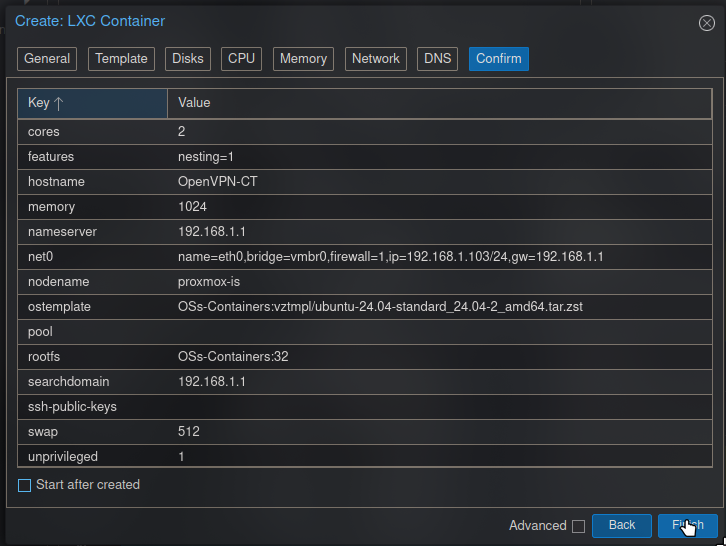This screenshot has height=546, width=726.
Task: Switch to the Network tab
Action: (376, 59)
